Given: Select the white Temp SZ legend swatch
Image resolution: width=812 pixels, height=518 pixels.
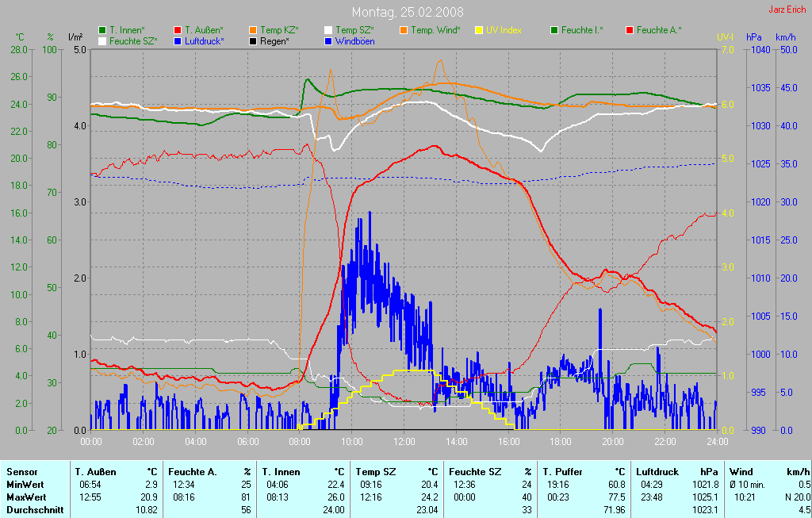Looking at the screenshot, I should [328, 30].
